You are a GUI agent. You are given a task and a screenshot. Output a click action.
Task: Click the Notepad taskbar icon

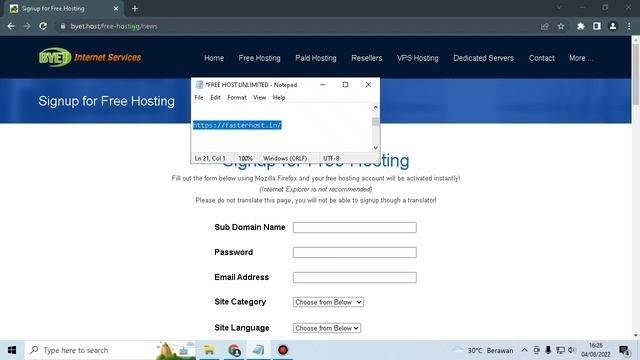258,350
